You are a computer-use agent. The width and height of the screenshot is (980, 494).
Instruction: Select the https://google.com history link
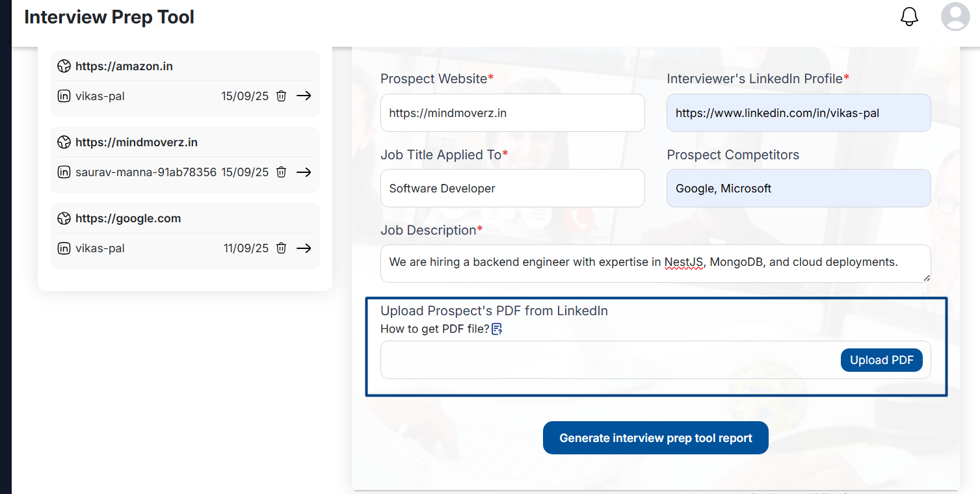[x=128, y=218]
